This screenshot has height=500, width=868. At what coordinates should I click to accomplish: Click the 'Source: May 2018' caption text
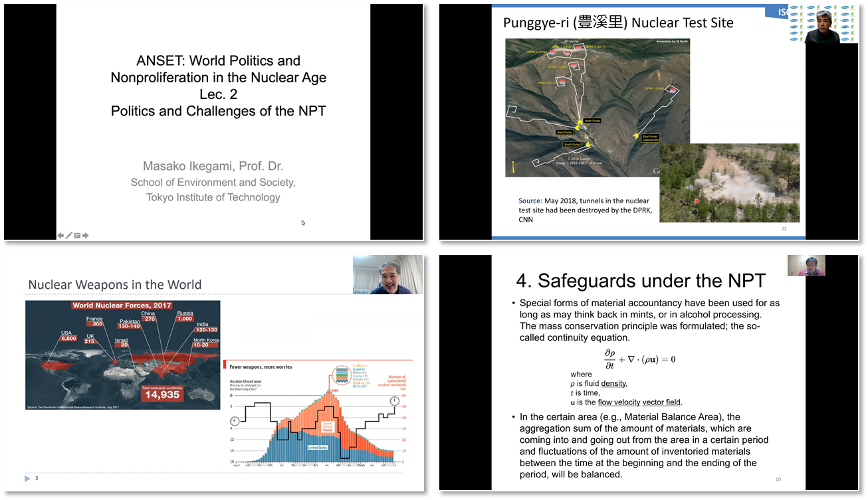click(x=584, y=210)
